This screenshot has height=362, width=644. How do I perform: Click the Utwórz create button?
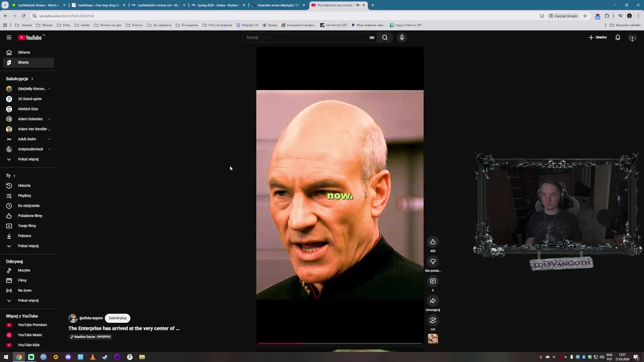(x=598, y=37)
